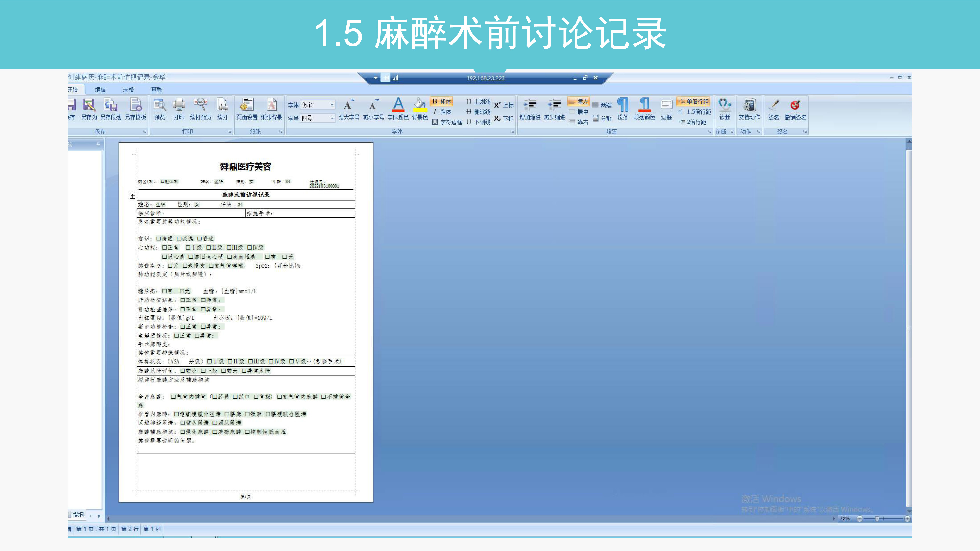Check the 高血压病 checkbox
This screenshot has width=980, height=551.
pos(229,257)
